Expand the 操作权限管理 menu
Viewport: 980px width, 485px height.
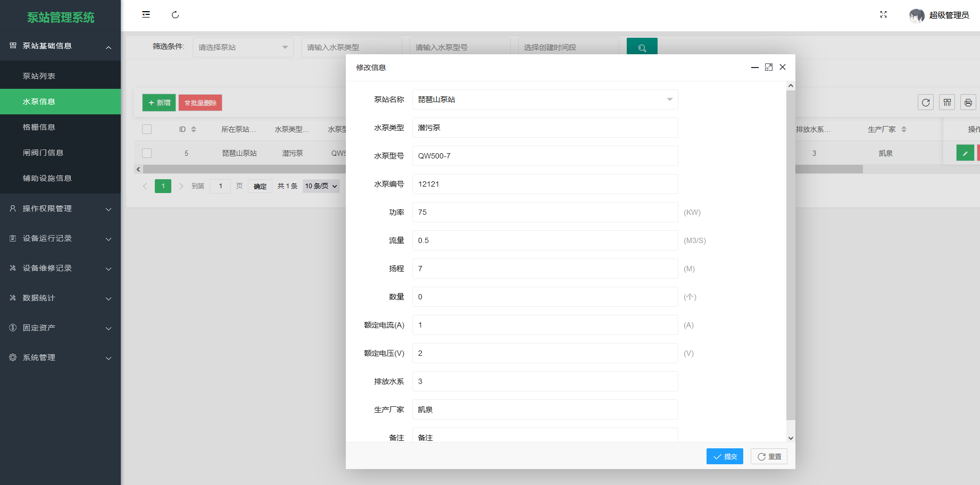point(61,208)
